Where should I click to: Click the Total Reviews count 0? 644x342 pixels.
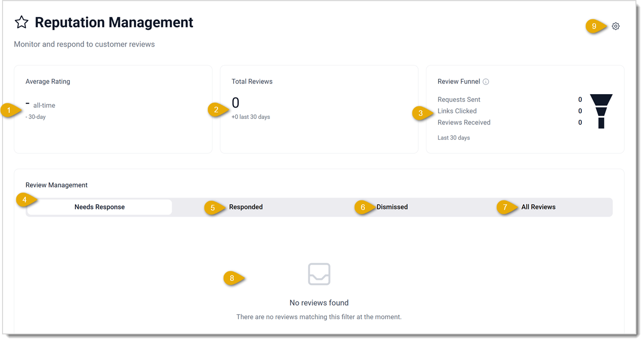point(235,103)
